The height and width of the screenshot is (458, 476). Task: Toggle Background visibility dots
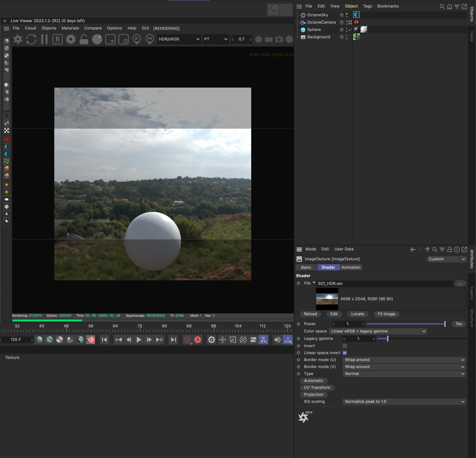pos(347,37)
